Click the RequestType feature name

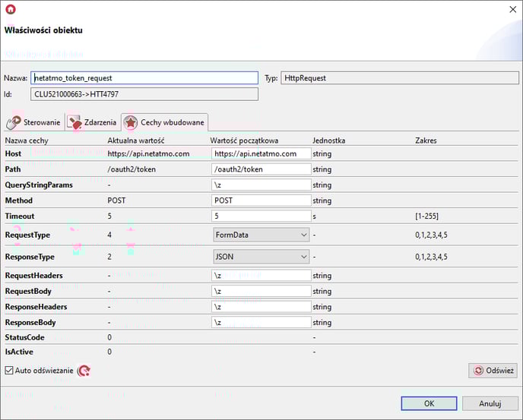(x=27, y=235)
